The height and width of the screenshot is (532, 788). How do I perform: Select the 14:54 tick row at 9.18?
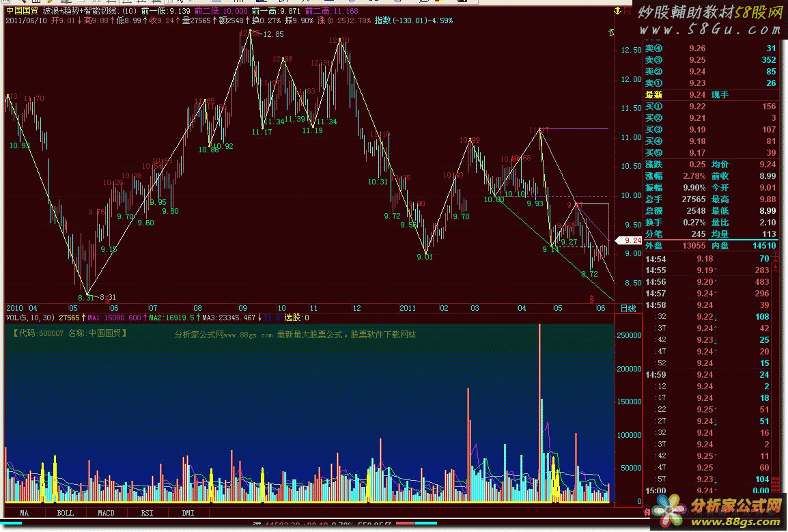707,258
